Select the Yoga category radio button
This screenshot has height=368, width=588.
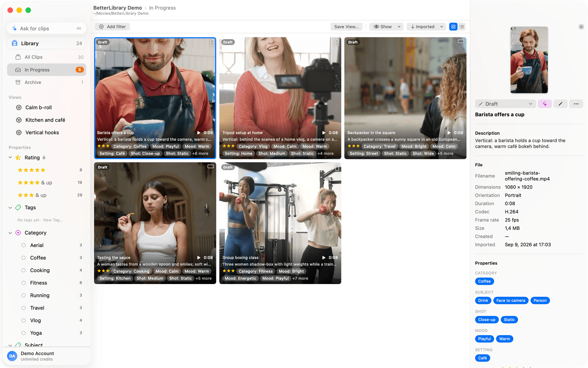click(x=24, y=333)
